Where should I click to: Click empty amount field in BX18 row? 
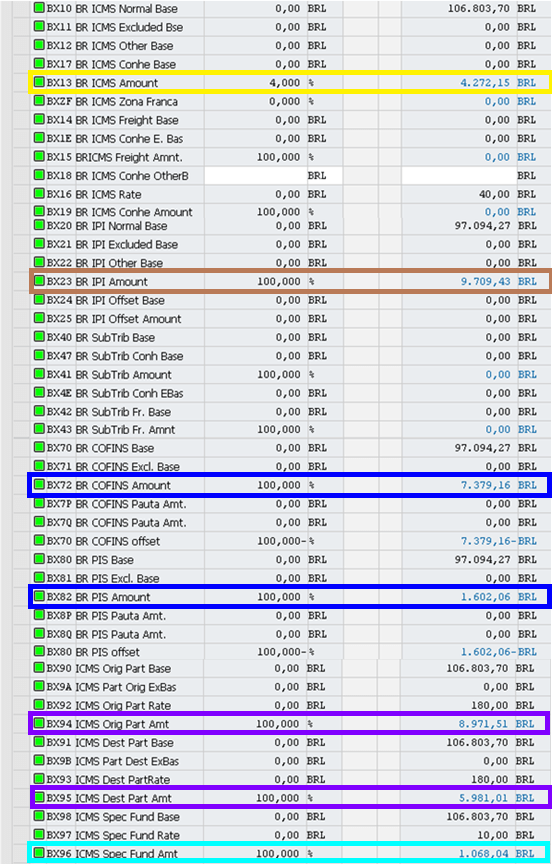[x=255, y=176]
